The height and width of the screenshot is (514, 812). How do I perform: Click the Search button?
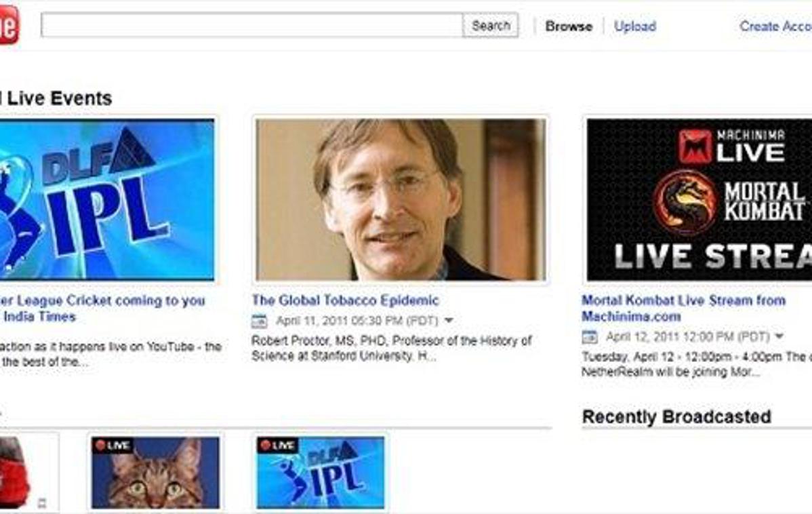[x=491, y=25]
